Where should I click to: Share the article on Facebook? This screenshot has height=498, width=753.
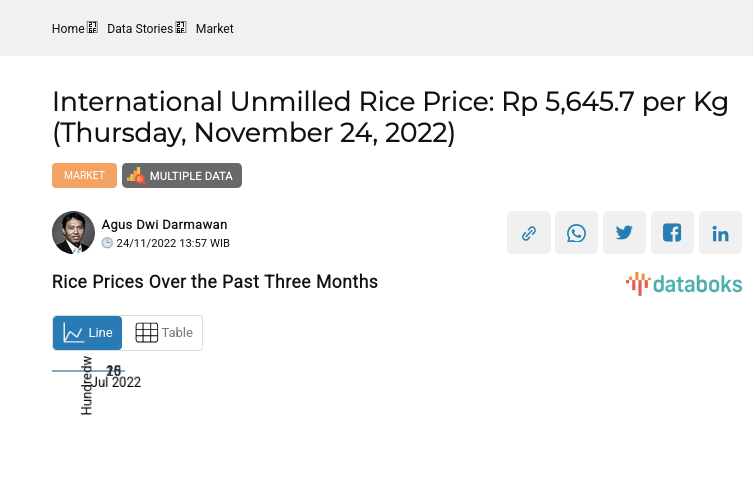click(673, 233)
